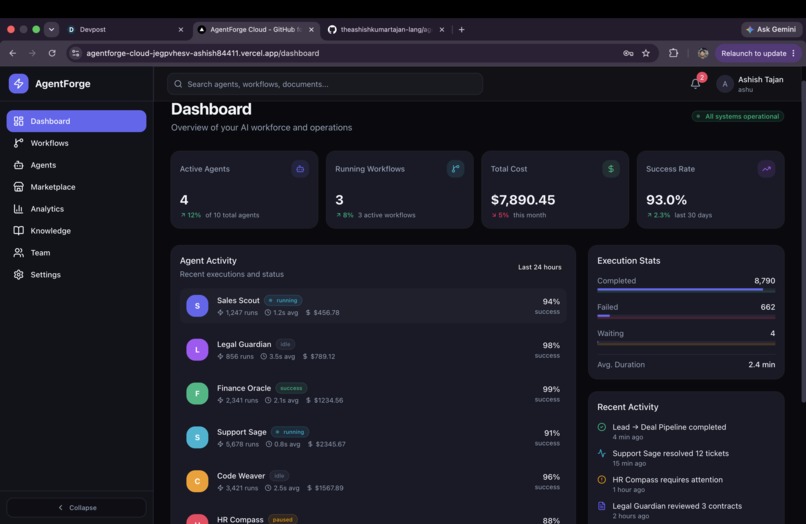
Task: Click the Failed progress bar
Action: (686, 316)
